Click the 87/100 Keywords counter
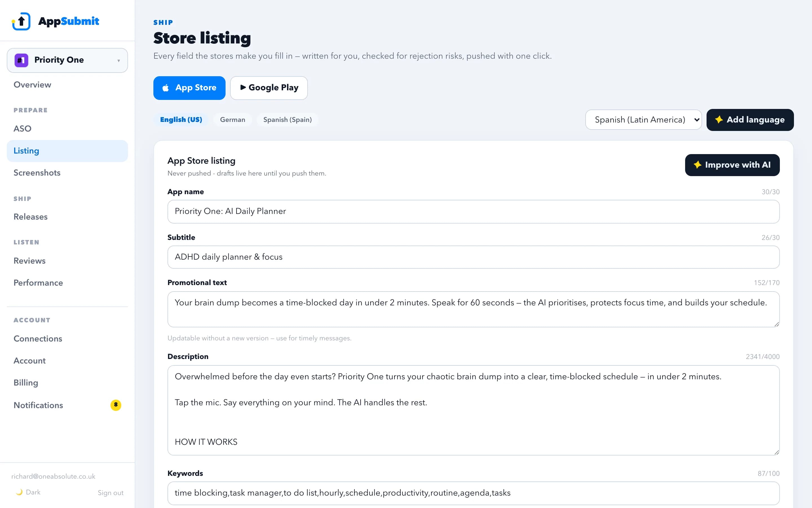Image resolution: width=812 pixels, height=508 pixels. pos(768,474)
